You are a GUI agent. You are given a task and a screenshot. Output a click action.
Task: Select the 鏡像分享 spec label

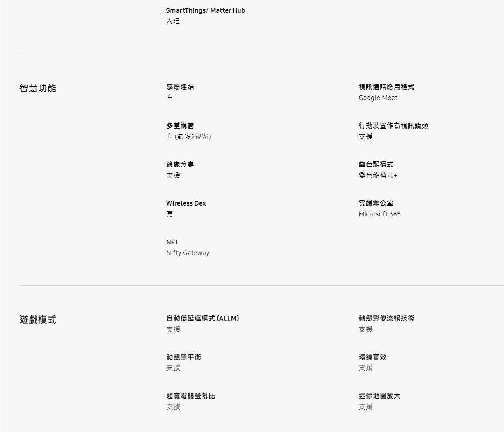pyautogui.click(x=180, y=164)
